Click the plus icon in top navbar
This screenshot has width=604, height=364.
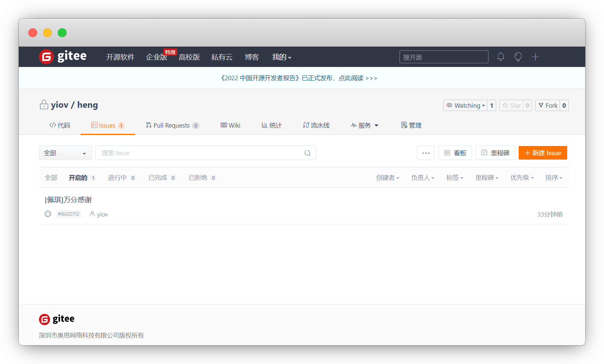(x=535, y=57)
